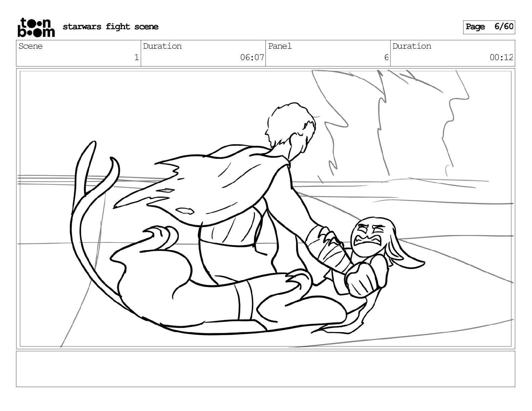Click the storyboard panel drawing

pyautogui.click(x=266, y=209)
